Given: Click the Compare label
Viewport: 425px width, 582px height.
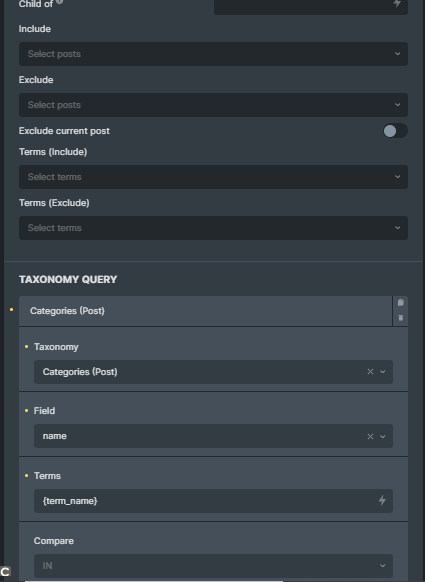Looking at the screenshot, I should 54,541.
